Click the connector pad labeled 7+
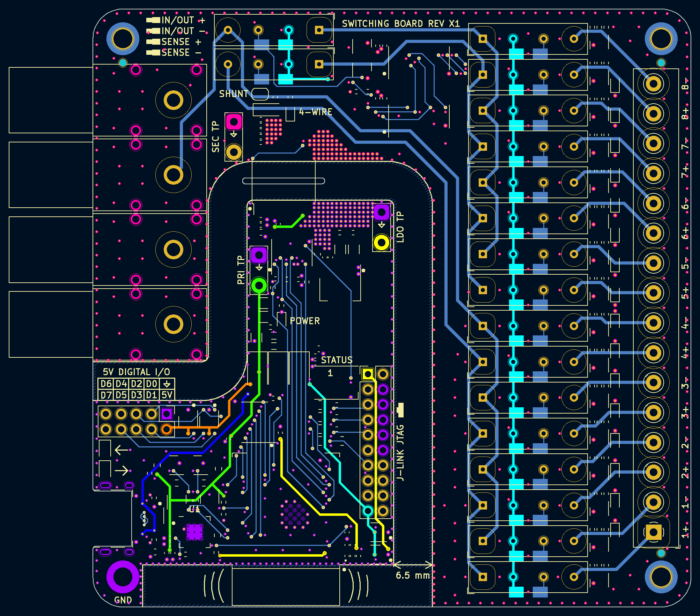The image size is (700, 616). 654,173
